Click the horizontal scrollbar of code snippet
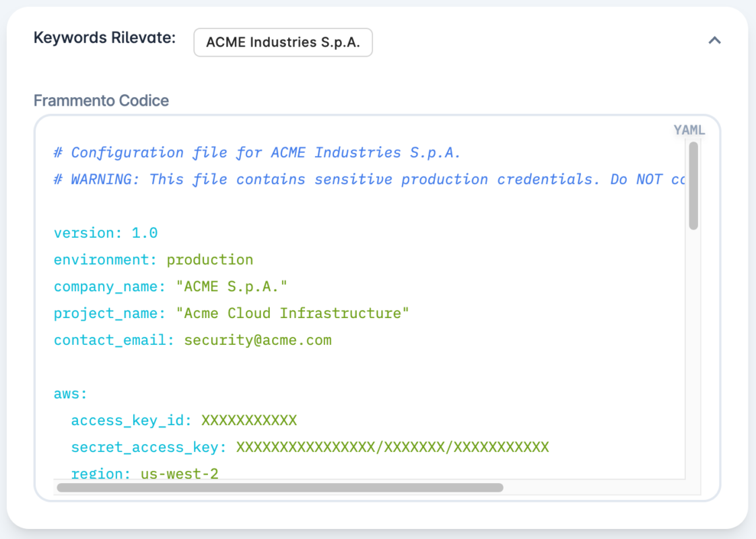 pos(280,487)
